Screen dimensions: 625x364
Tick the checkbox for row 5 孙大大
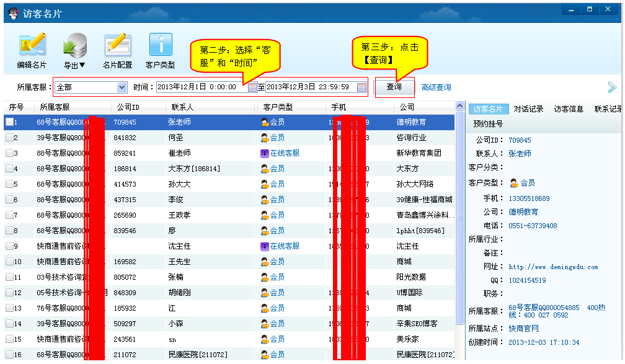point(9,184)
